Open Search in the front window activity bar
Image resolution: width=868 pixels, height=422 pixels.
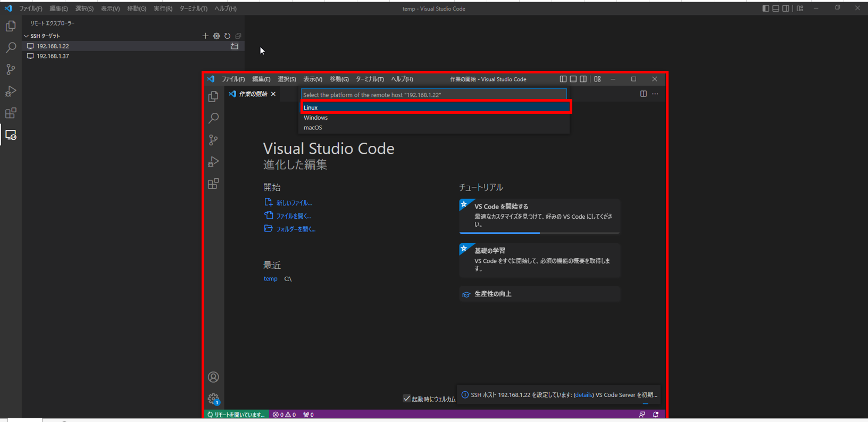213,118
